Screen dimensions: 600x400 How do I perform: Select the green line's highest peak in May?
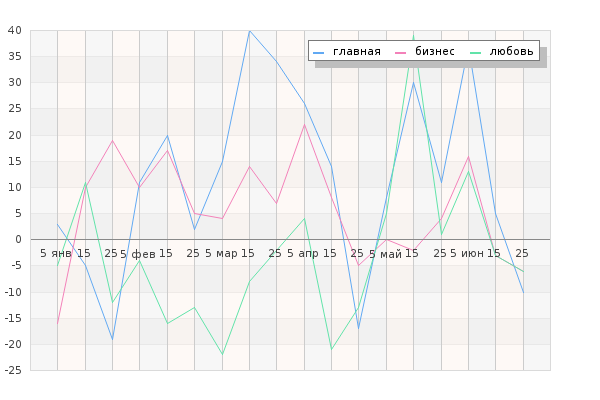[x=413, y=35]
